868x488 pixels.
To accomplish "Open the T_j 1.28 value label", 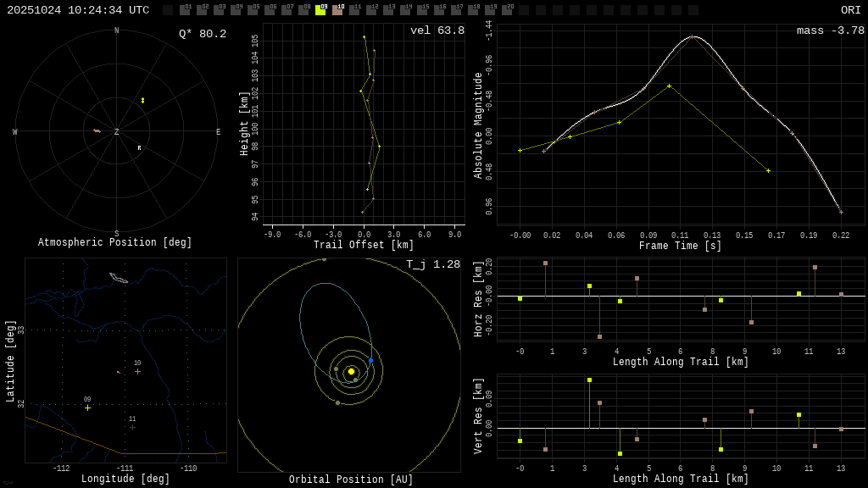I will coord(432,264).
